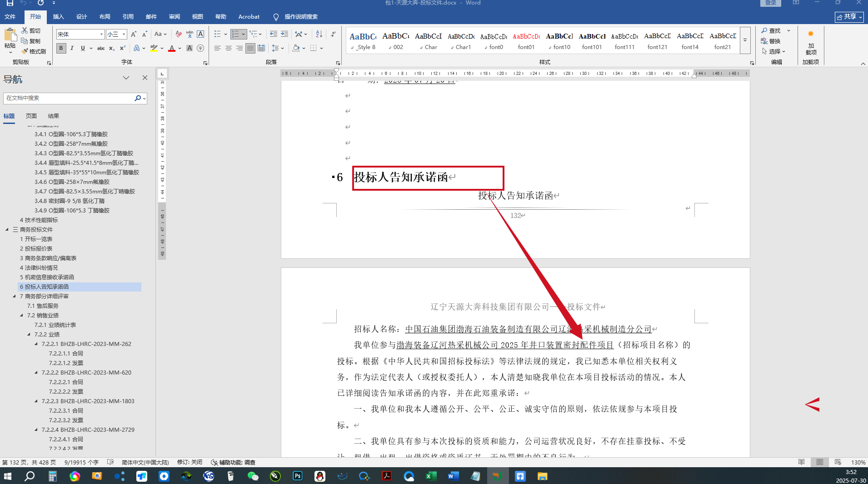Apply strikethrough formatting
Image resolution: width=868 pixels, height=484 pixels.
click(x=100, y=48)
